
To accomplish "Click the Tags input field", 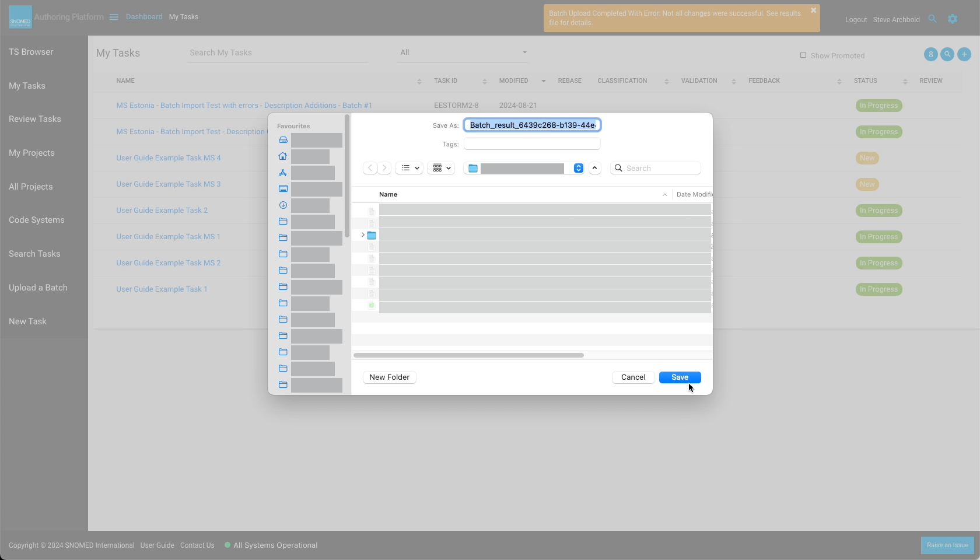I will coord(532,143).
